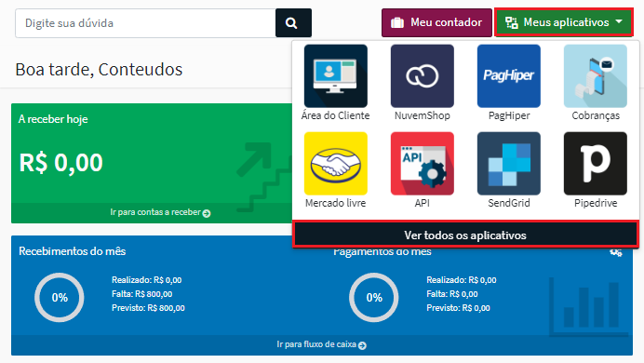Viewport: 644px width, 363px height.
Task: Click the A receber hoje heading
Action: [x=53, y=119]
